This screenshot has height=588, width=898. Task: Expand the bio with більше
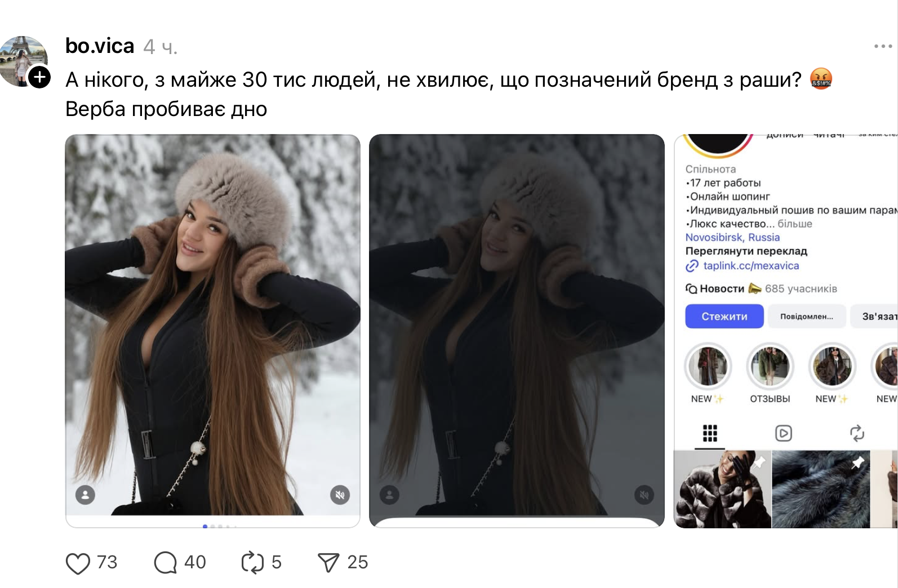point(795,224)
